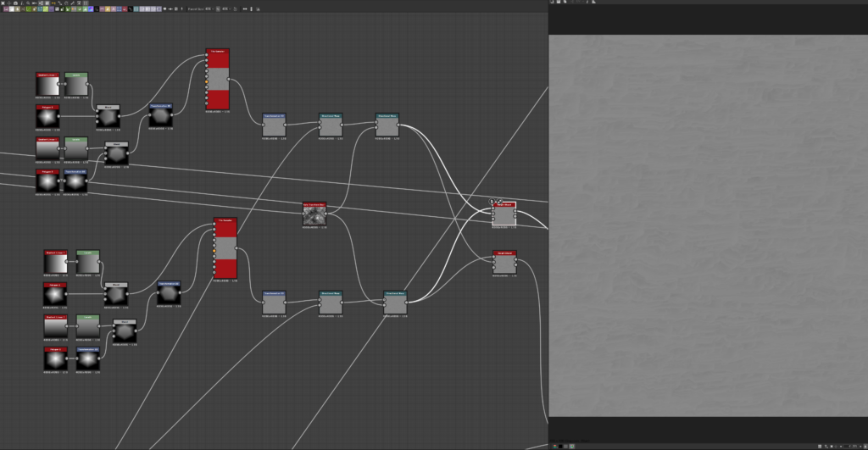Select the highlighted Height Blend node
The image size is (868, 450).
[x=504, y=214]
